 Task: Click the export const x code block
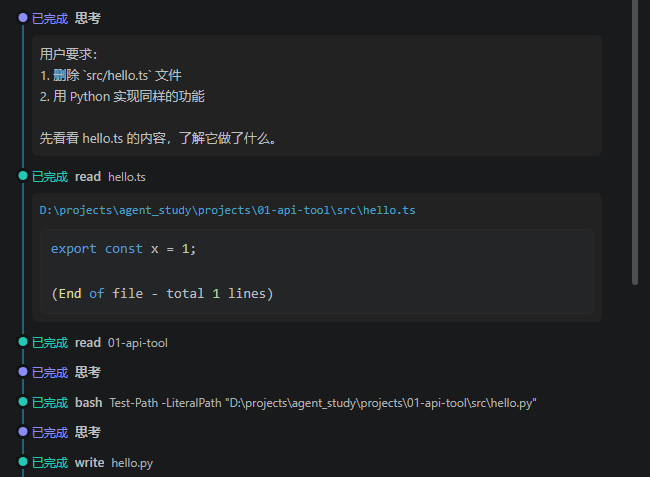click(317, 271)
